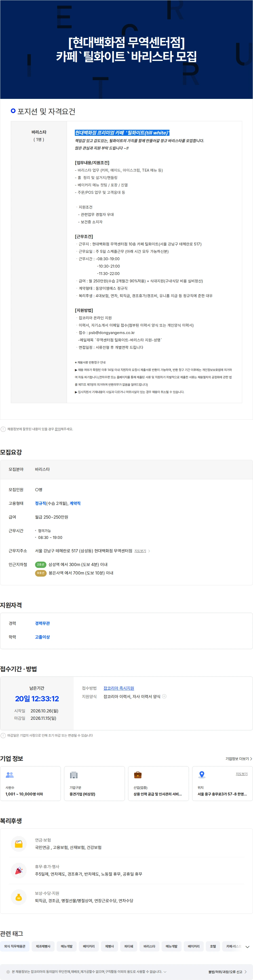The width and height of the screenshot is (253, 980).
Task: Click the 채용서류 반환청구 안내 notice
Action: tap(90, 363)
